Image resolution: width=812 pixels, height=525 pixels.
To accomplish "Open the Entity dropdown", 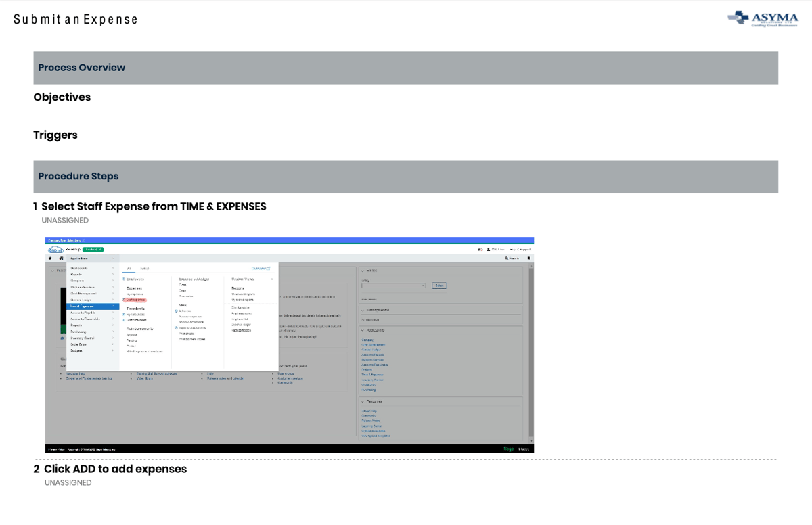I will [x=393, y=286].
